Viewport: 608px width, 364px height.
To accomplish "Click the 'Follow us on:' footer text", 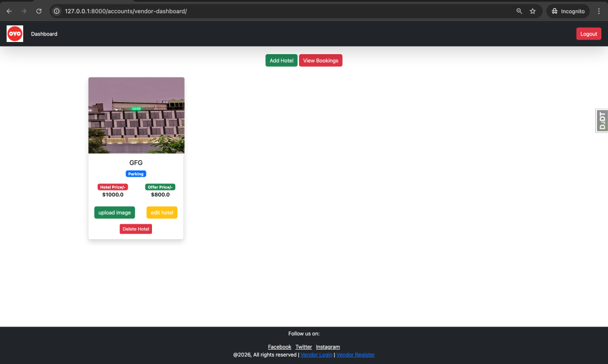I will (x=304, y=334).
